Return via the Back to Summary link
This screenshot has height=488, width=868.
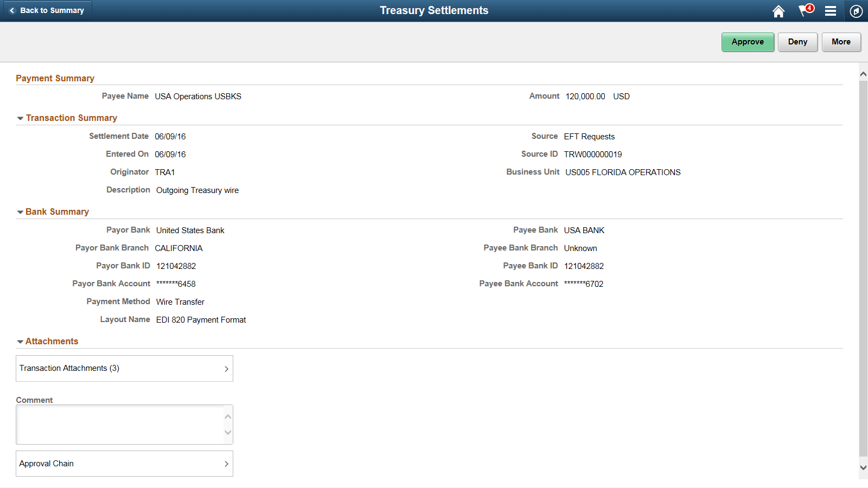pyautogui.click(x=53, y=10)
